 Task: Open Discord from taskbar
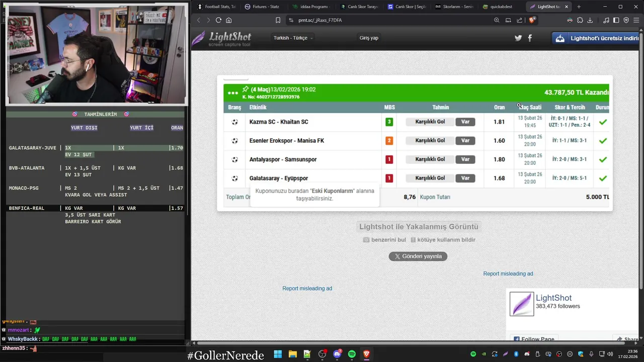click(337, 354)
